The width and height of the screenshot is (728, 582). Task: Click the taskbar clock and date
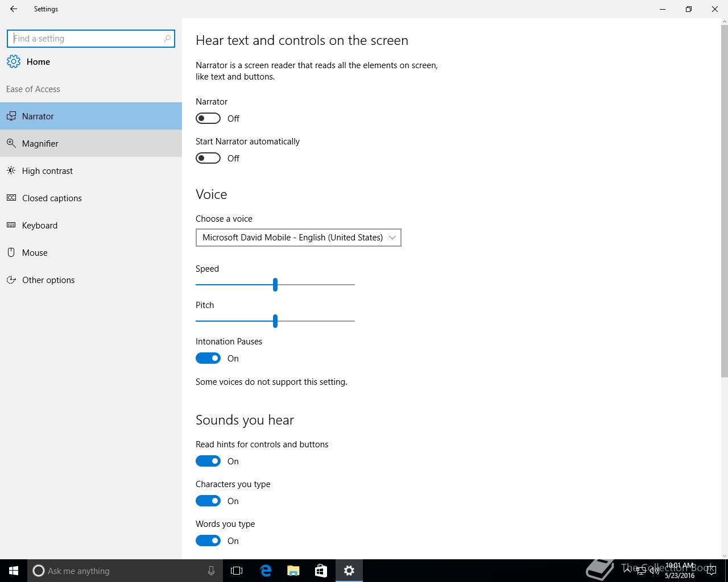[x=680, y=571]
